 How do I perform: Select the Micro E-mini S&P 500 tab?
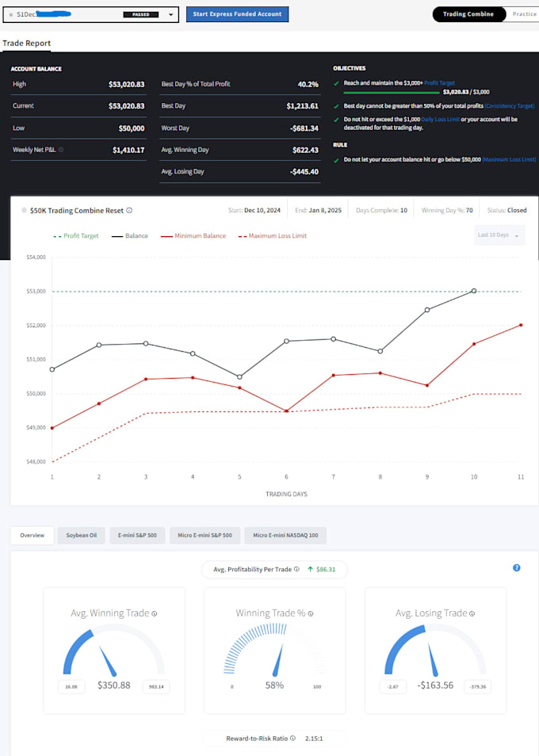pos(205,535)
